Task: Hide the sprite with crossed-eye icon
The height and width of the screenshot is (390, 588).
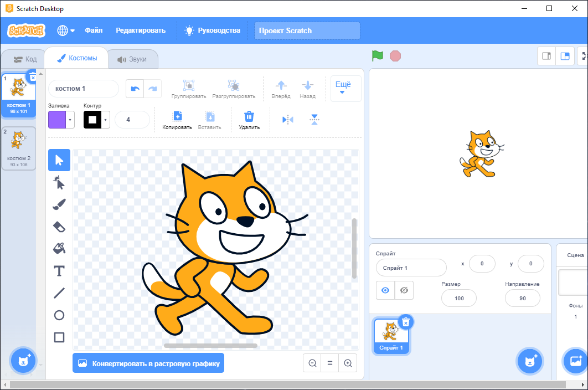Action: [404, 290]
